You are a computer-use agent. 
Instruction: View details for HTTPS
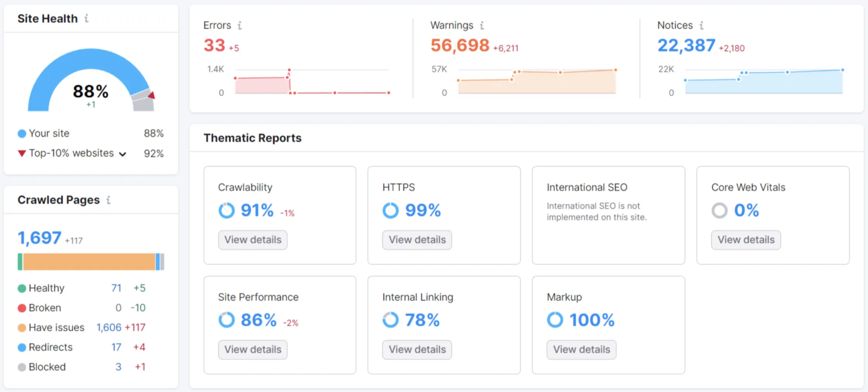[x=417, y=240]
